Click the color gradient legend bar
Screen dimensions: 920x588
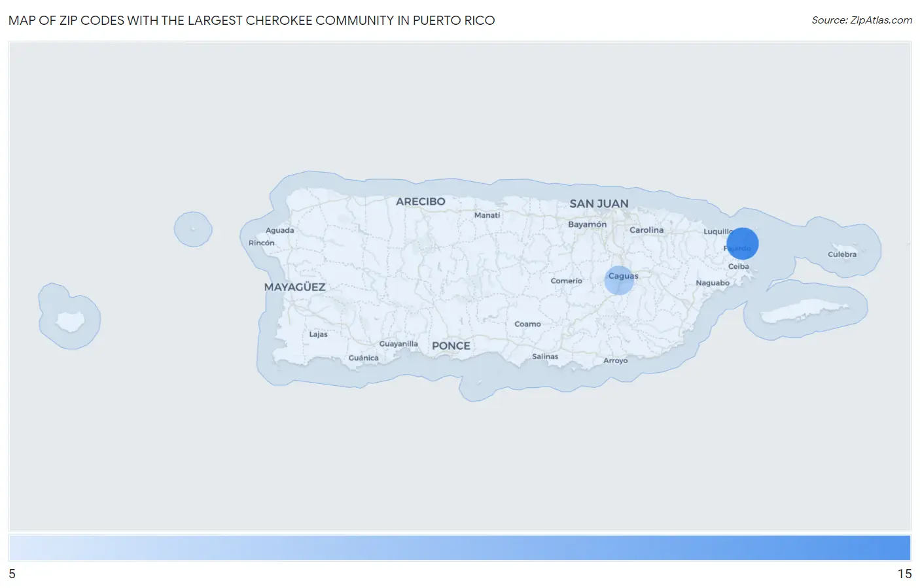[460, 547]
